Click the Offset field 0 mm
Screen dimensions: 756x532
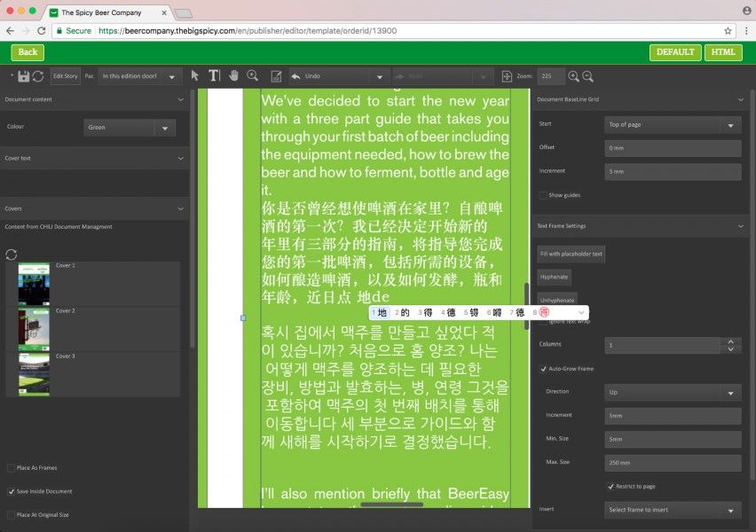point(673,148)
